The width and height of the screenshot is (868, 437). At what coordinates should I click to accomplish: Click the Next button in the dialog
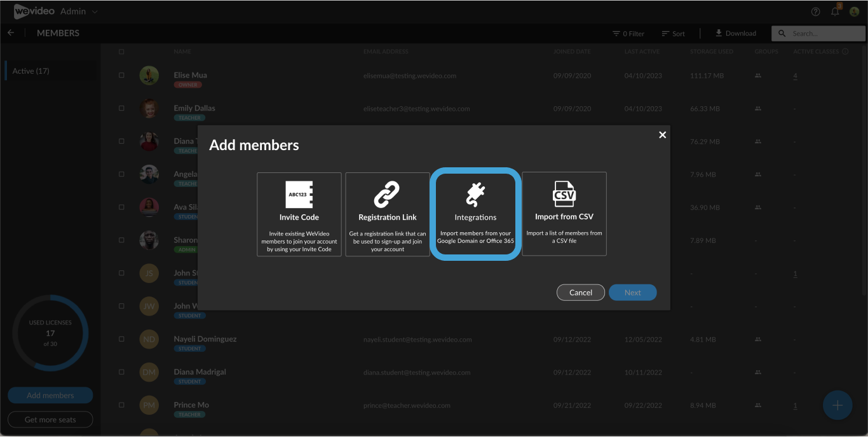coord(633,293)
